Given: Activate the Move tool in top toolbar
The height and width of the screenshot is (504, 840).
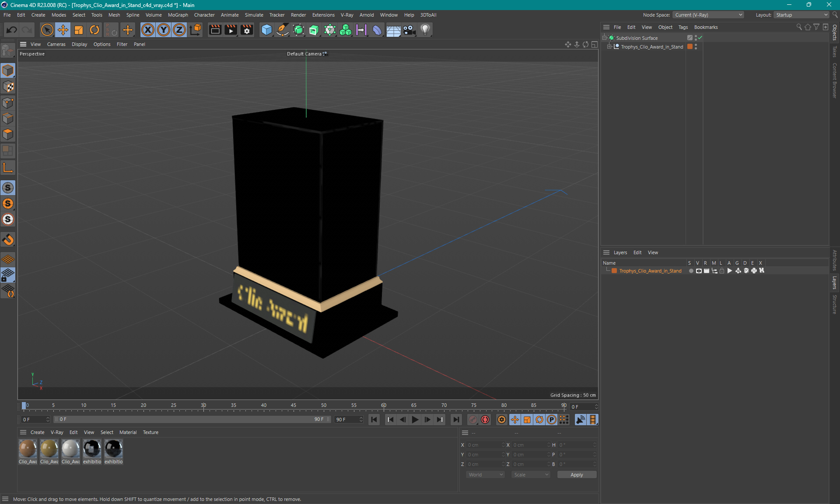Looking at the screenshot, I should pos(63,30).
